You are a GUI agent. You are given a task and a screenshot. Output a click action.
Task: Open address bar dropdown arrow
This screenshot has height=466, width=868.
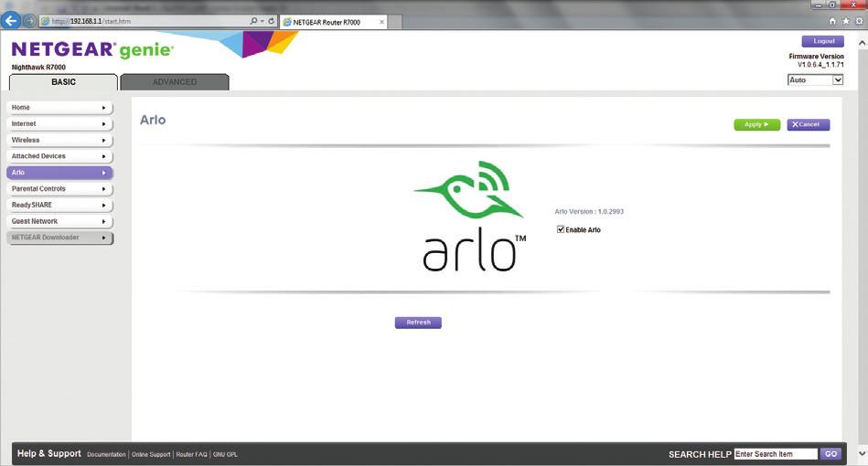(x=262, y=21)
